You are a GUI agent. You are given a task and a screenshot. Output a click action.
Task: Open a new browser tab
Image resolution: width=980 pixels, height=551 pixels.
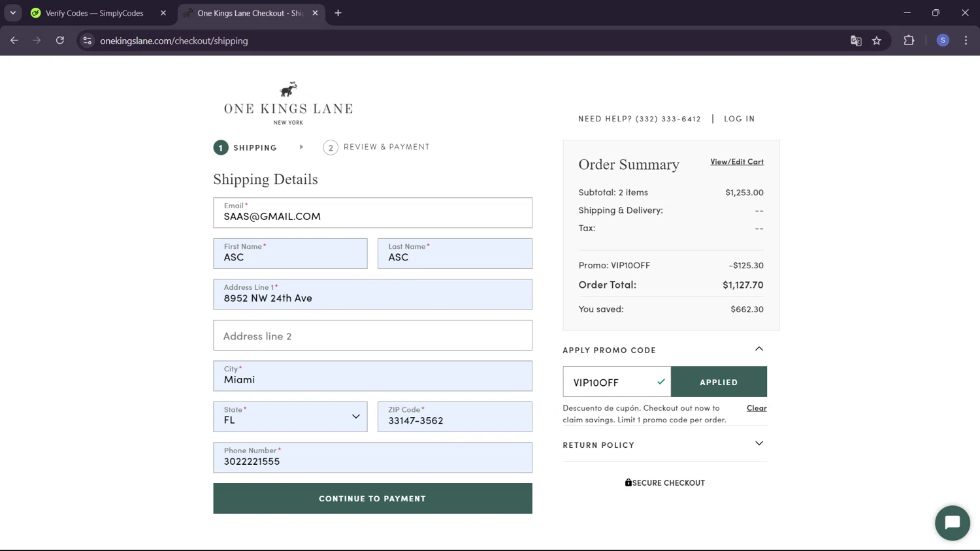338,13
